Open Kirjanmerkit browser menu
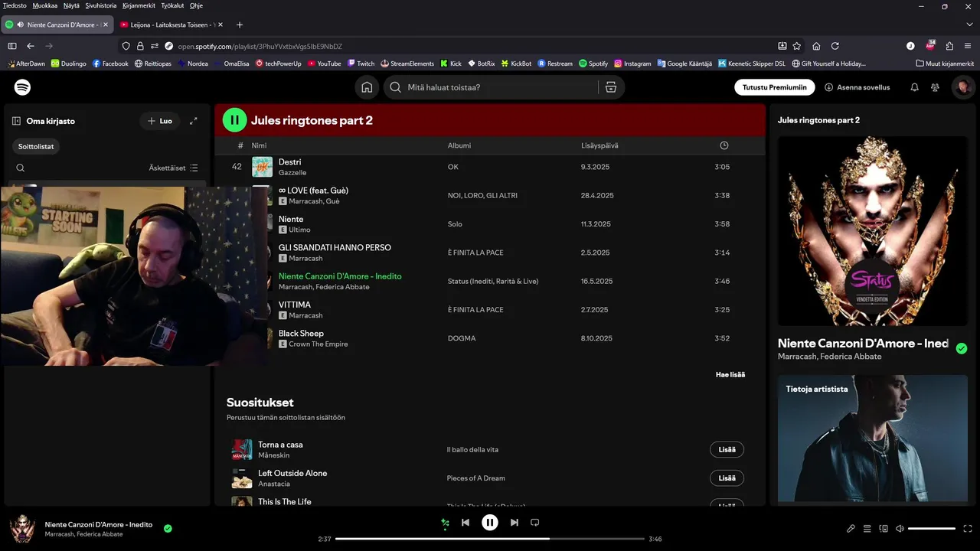 139,5
